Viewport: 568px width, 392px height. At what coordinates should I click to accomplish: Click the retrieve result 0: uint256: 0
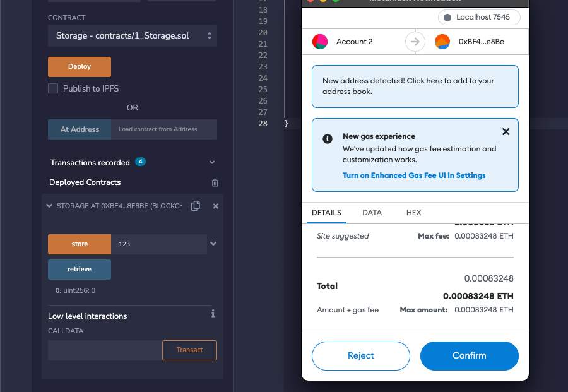(75, 290)
